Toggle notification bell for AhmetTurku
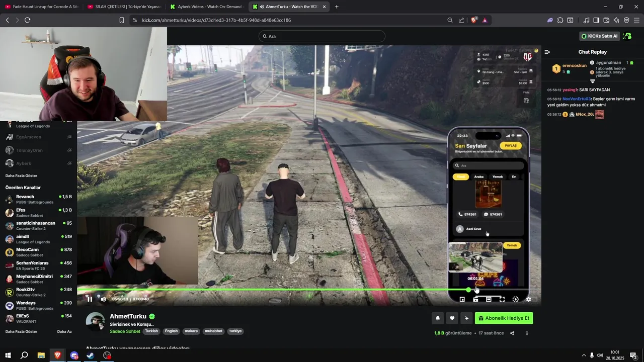Screen dimensions: 644x362 pyautogui.click(x=438, y=318)
